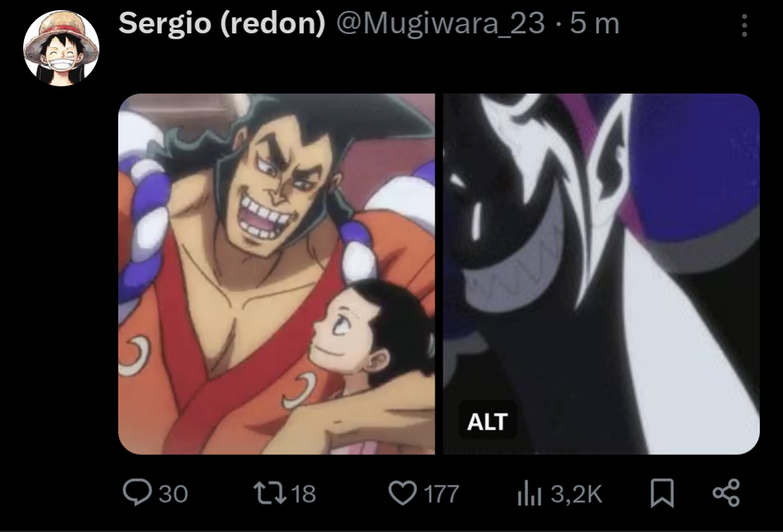Click the 5 m timestamp
783x532 pixels.
click(595, 24)
